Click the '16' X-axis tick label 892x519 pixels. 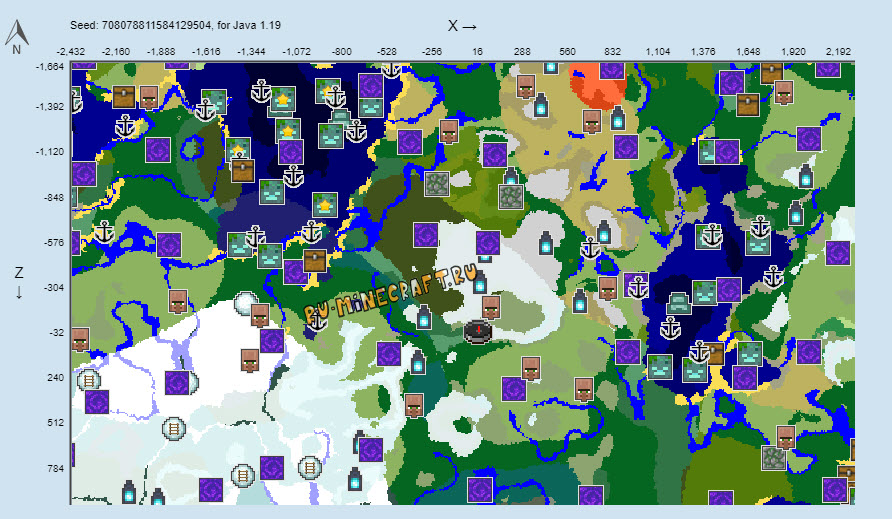[477, 51]
